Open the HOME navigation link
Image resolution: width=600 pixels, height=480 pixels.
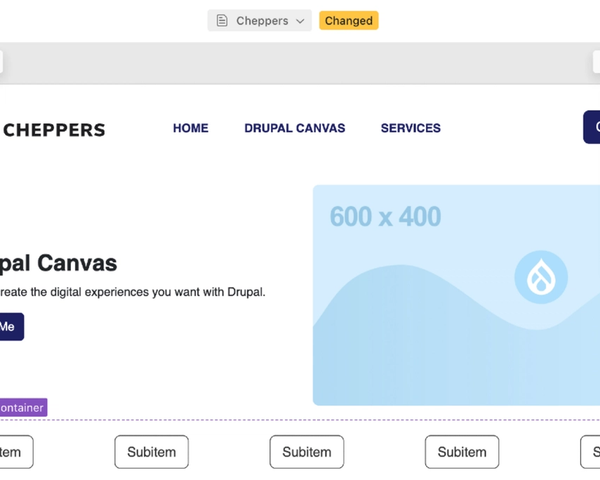click(x=191, y=128)
